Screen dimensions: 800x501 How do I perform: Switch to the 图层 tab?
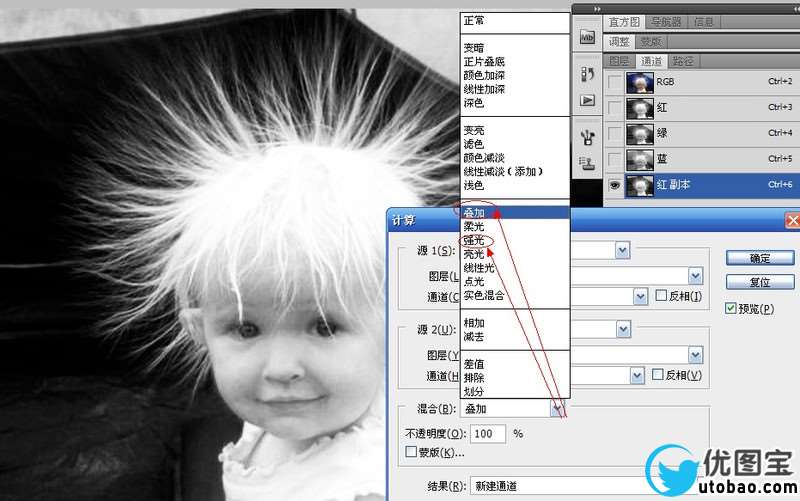(x=619, y=61)
